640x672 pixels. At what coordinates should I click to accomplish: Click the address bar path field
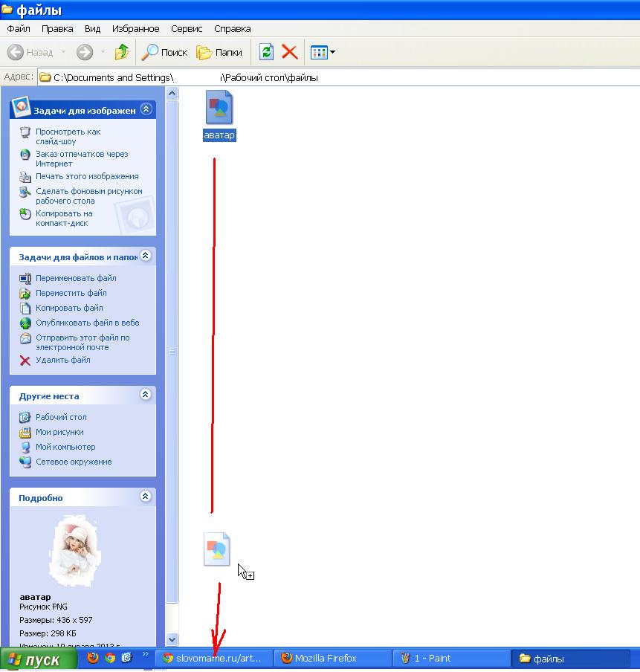coord(339,77)
